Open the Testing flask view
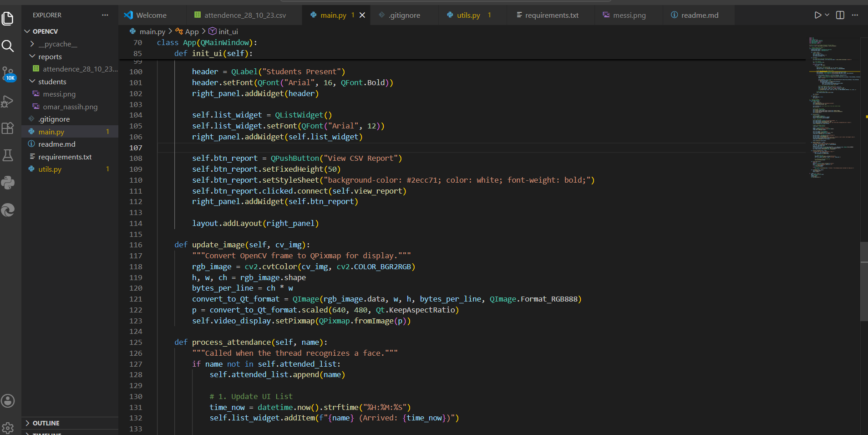 [x=8, y=155]
